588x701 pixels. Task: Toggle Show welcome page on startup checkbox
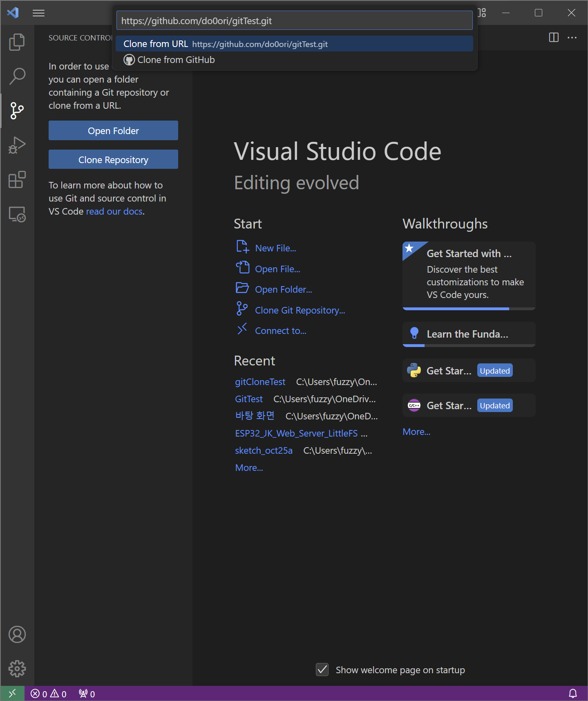pos(322,670)
